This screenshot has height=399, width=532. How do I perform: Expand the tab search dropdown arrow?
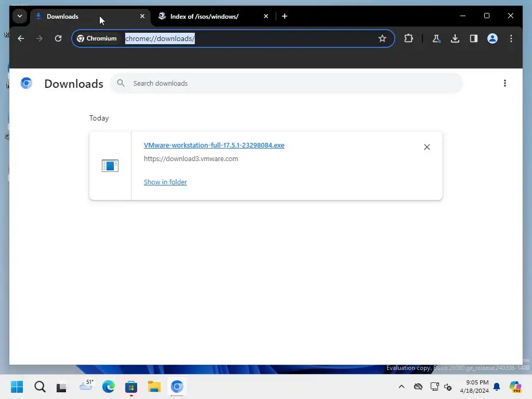click(20, 16)
